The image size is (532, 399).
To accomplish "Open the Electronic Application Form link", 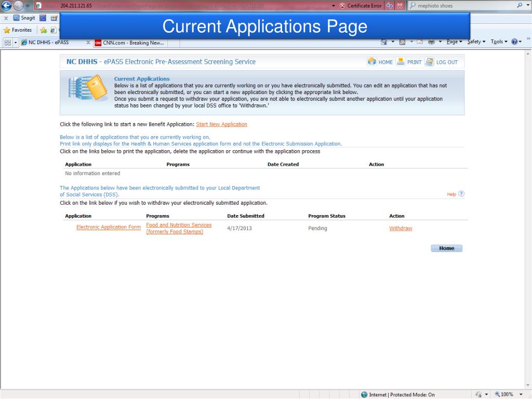I will coord(109,228).
